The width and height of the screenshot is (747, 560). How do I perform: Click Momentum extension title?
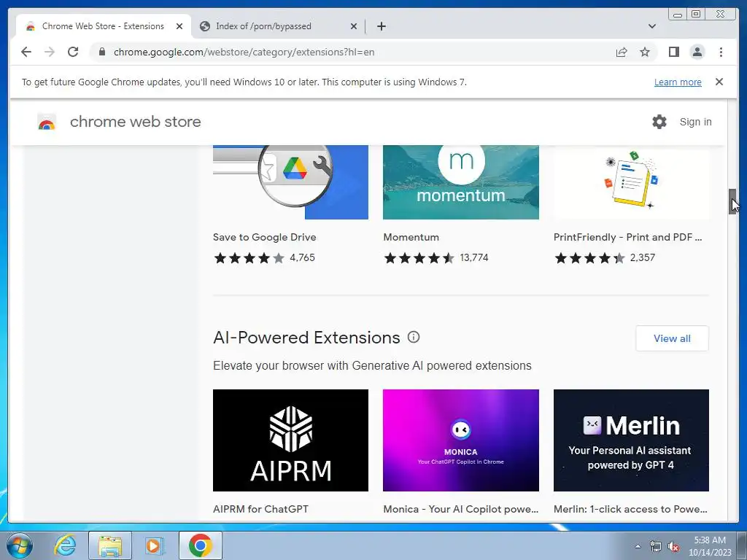click(411, 237)
